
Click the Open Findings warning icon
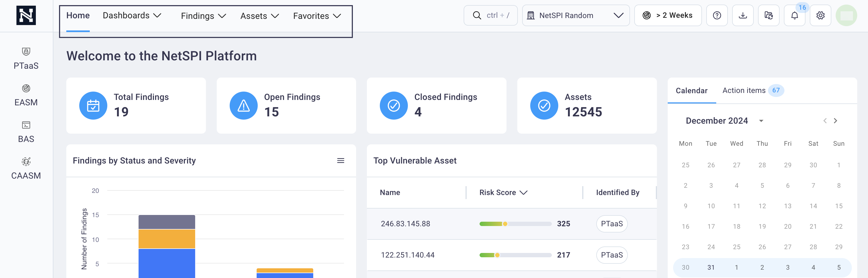tap(244, 106)
